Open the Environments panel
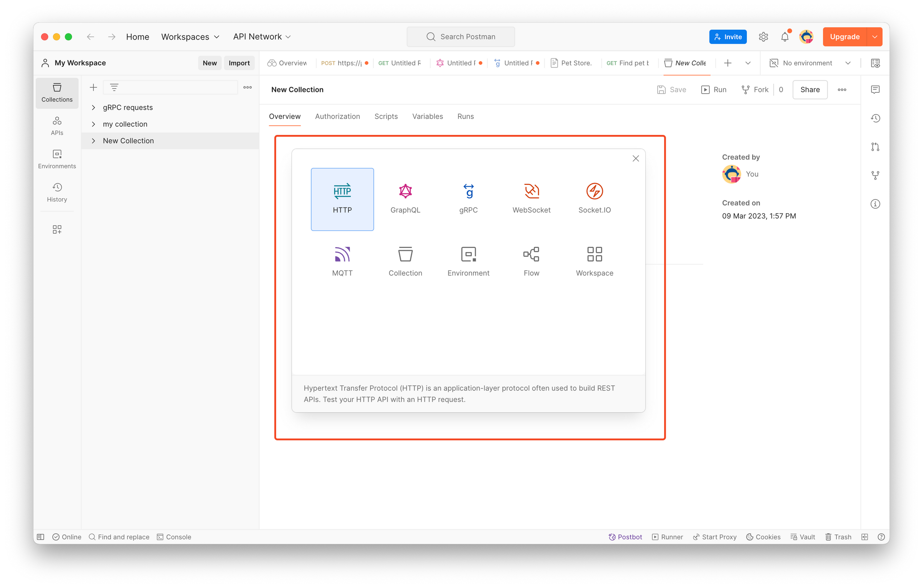This screenshot has height=588, width=923. 57,159
